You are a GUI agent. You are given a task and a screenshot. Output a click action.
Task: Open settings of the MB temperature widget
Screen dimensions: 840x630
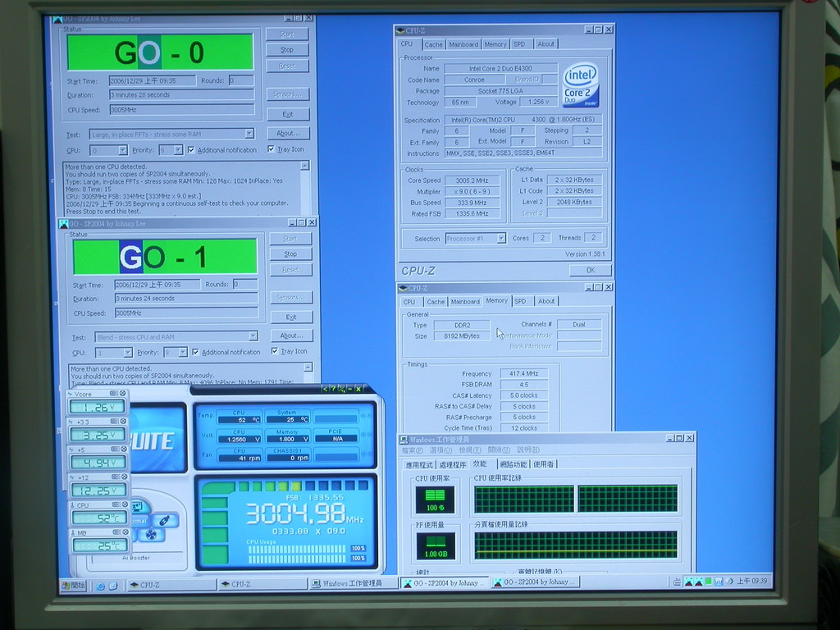[x=116, y=532]
